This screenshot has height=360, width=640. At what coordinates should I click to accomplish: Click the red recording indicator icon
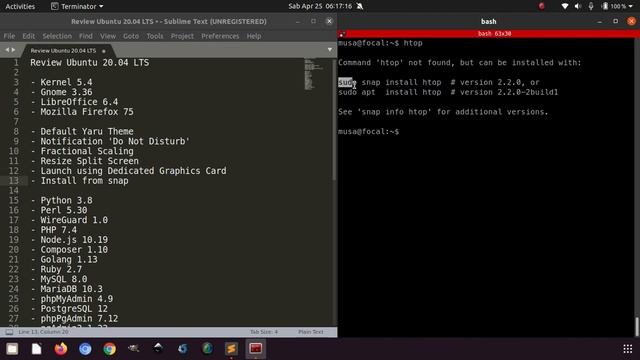pyautogui.click(x=542, y=6)
